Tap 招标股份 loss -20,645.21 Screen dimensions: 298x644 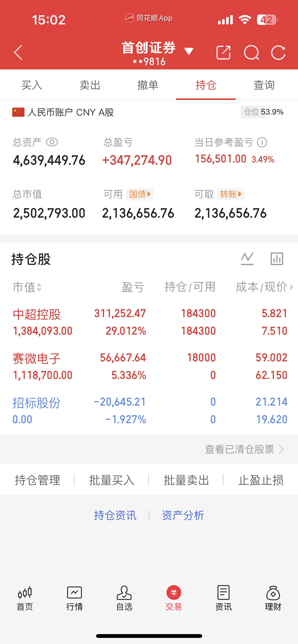(119, 402)
